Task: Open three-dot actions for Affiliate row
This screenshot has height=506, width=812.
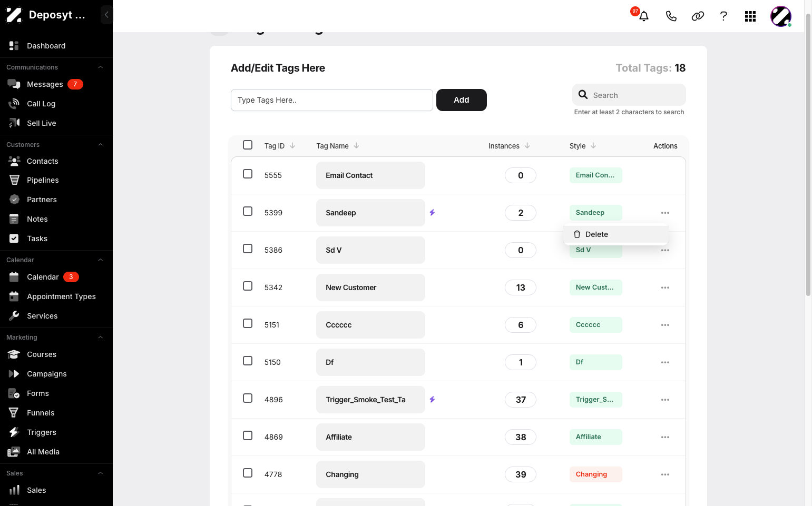Action: tap(665, 437)
